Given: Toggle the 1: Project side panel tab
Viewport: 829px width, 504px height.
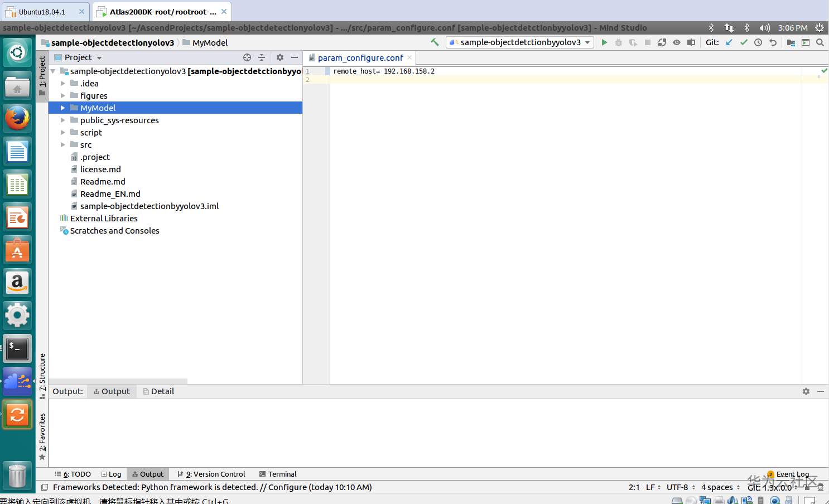Looking at the screenshot, I should (42, 76).
